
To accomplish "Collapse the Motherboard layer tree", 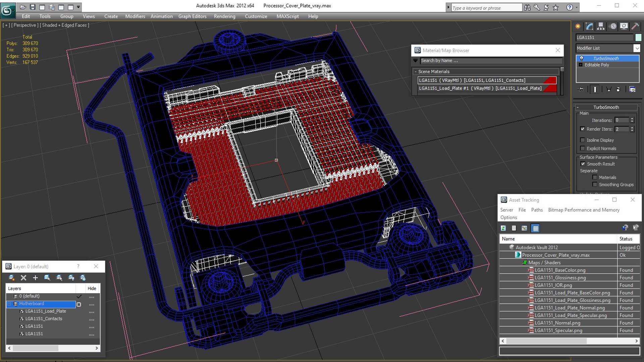I will [9, 304].
